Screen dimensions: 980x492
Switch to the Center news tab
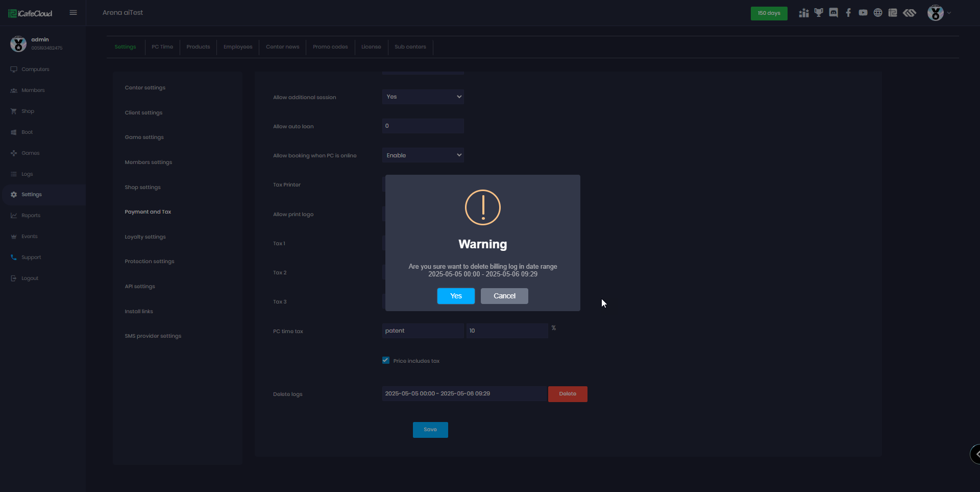click(x=283, y=47)
